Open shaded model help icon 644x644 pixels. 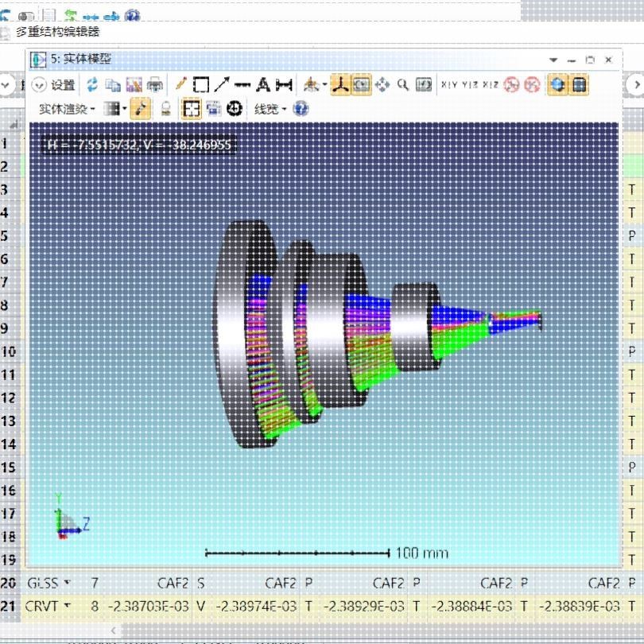pos(301,109)
